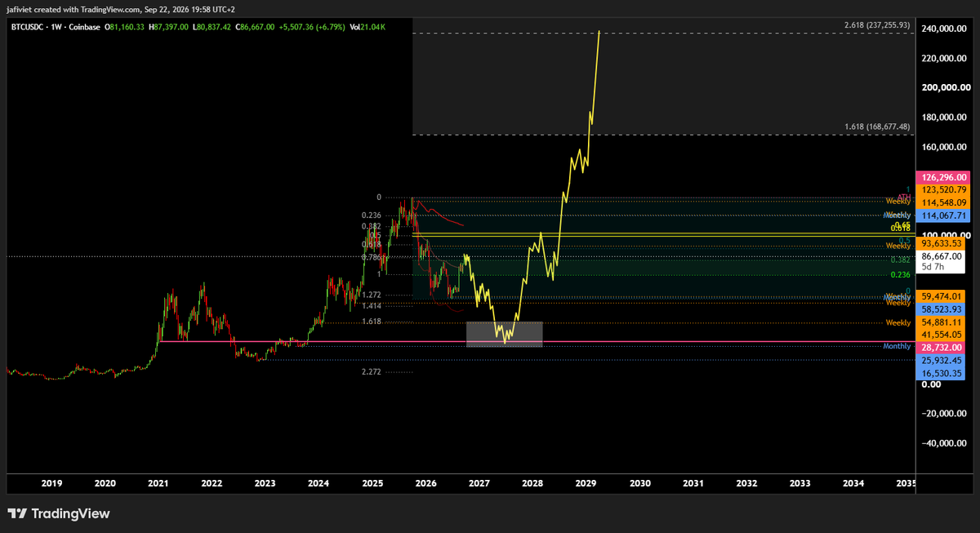The width and height of the screenshot is (980, 533).
Task: Select the blue 58,523.93 price tag
Action: click(941, 309)
